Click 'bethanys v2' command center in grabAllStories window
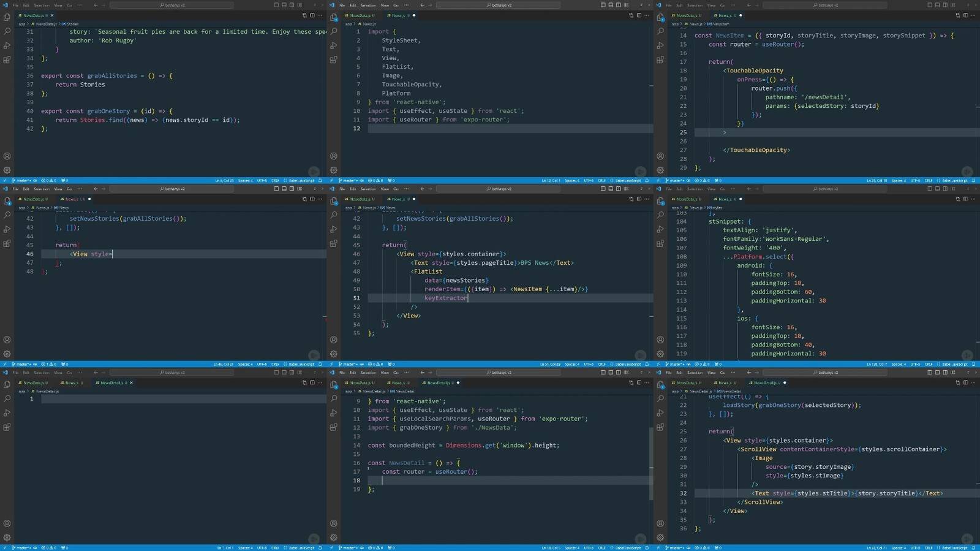Image resolution: width=980 pixels, height=551 pixels. tap(171, 5)
